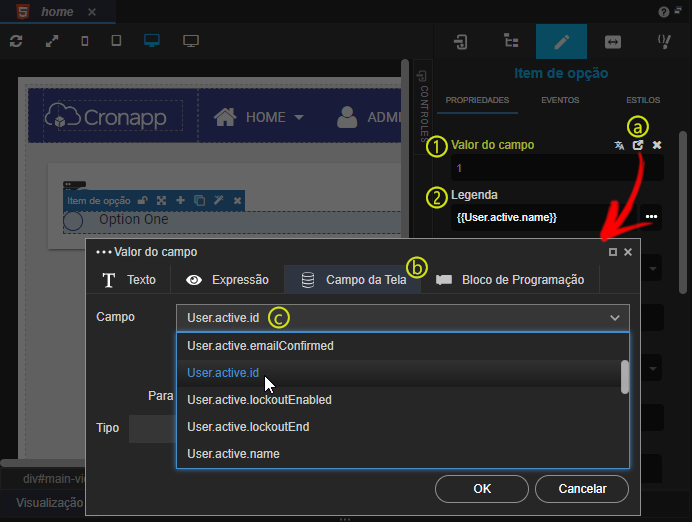
Task: Open the PROPRIEDADES tab
Action: coord(477,100)
